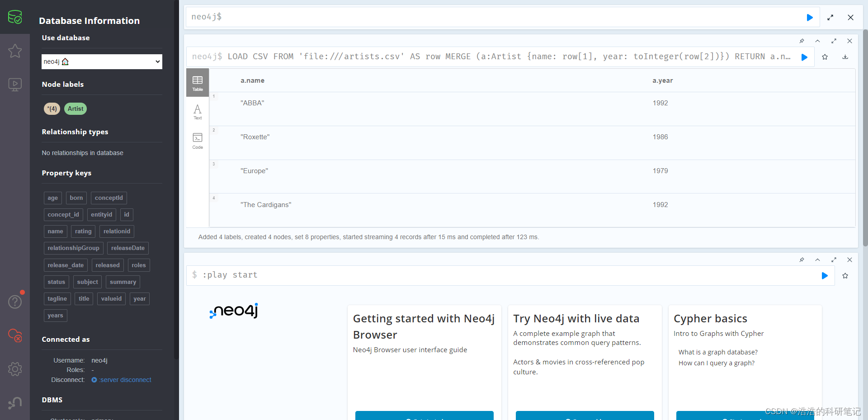Click the tagline property key
Image resolution: width=868 pixels, height=420 pixels.
[x=57, y=299]
